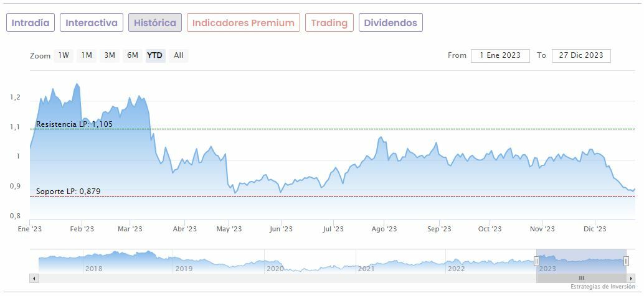Click the To date input field
This screenshot has height=296, width=644.
coord(581,55)
